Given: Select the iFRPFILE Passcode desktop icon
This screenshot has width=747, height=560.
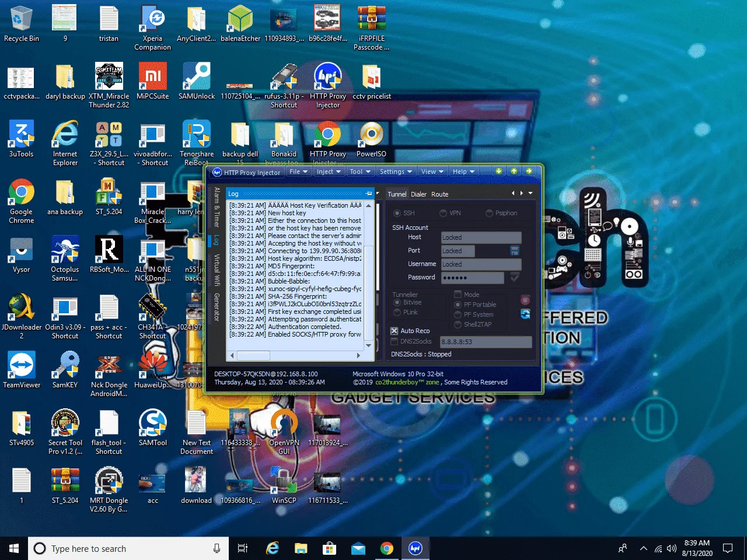Looking at the screenshot, I should point(372,28).
